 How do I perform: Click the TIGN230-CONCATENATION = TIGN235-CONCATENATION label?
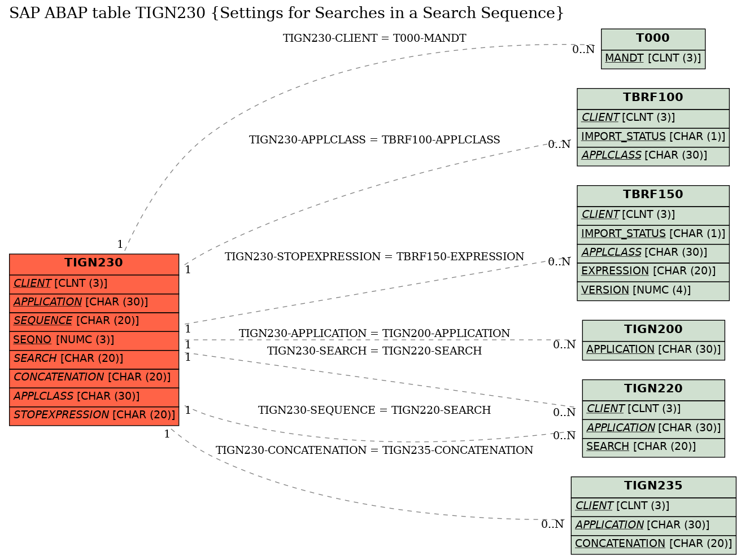[x=374, y=450]
